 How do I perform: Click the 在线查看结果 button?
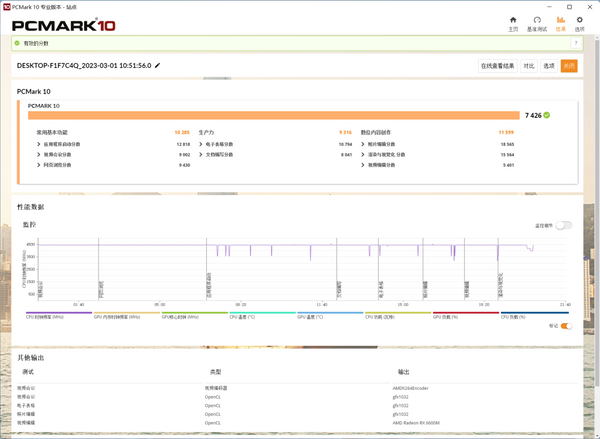[x=497, y=66]
